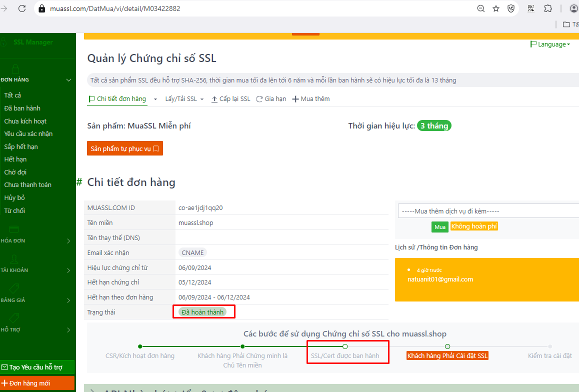Click the Đơn hàng mới button

(x=37, y=383)
